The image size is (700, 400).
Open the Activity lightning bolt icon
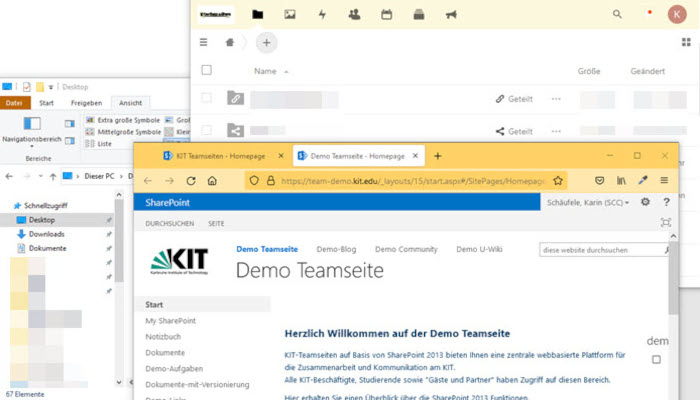[x=322, y=14]
